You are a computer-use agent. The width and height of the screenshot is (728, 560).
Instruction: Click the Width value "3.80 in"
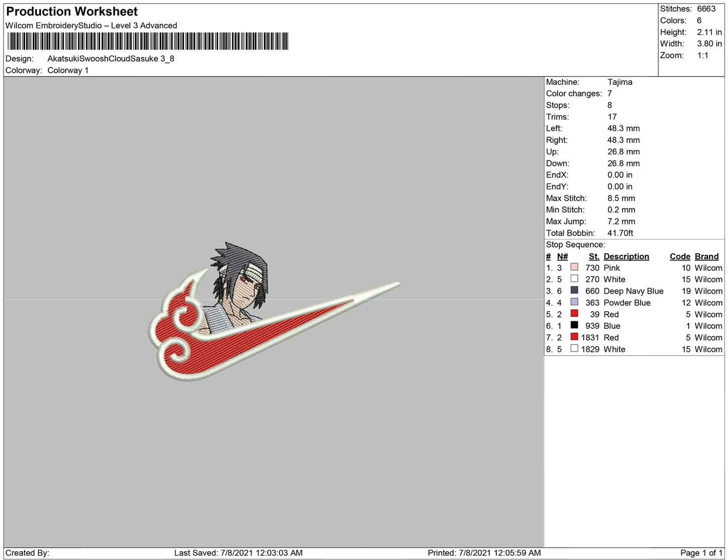(709, 43)
